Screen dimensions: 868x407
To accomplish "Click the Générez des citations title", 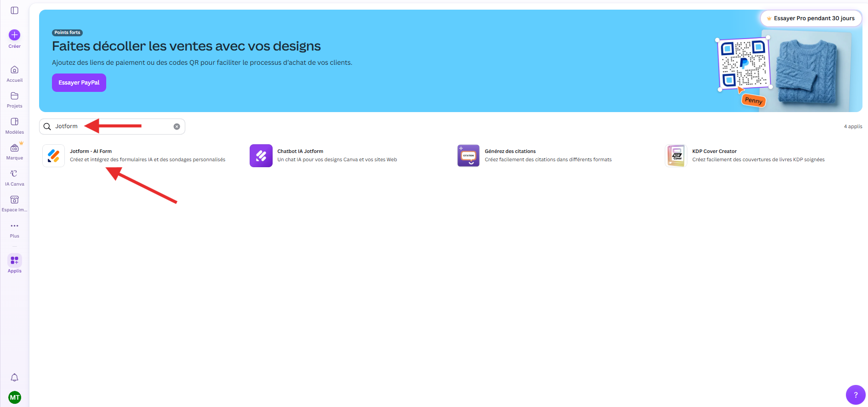I will (x=510, y=151).
